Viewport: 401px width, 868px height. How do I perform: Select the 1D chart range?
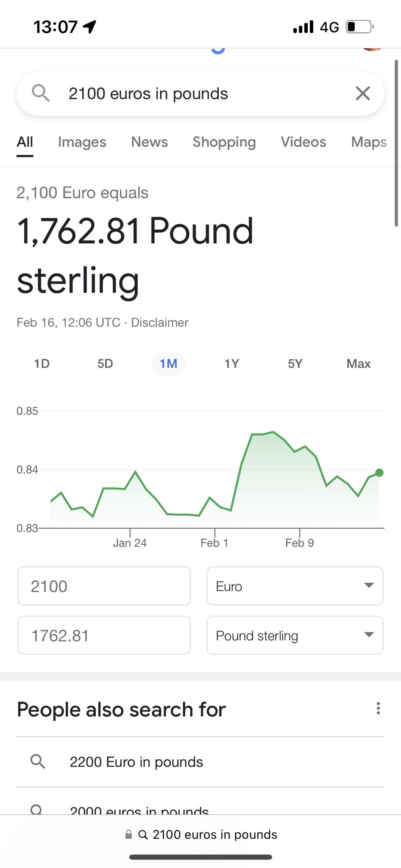[42, 364]
